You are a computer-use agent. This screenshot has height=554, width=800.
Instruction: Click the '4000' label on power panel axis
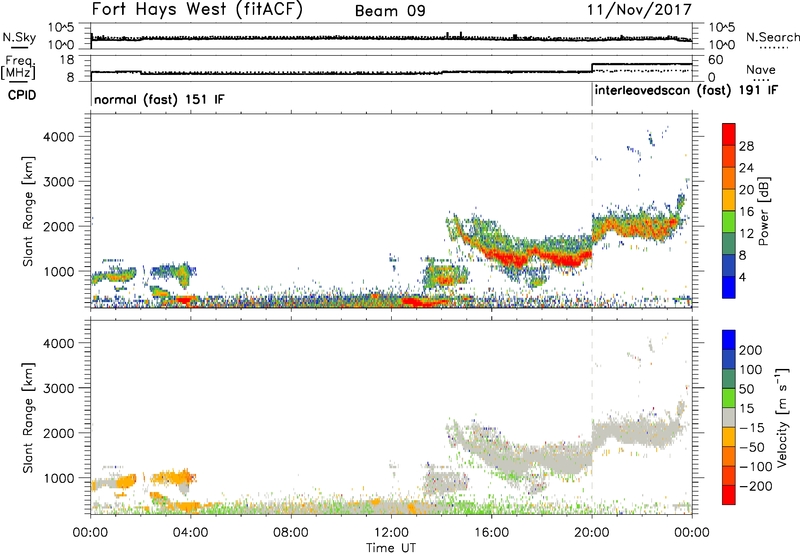point(58,137)
